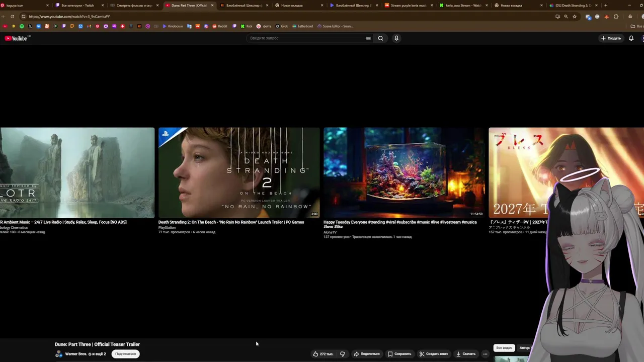The width and height of the screenshot is (644, 362).
Task: Open YouTube notifications bell
Action: tap(631, 38)
